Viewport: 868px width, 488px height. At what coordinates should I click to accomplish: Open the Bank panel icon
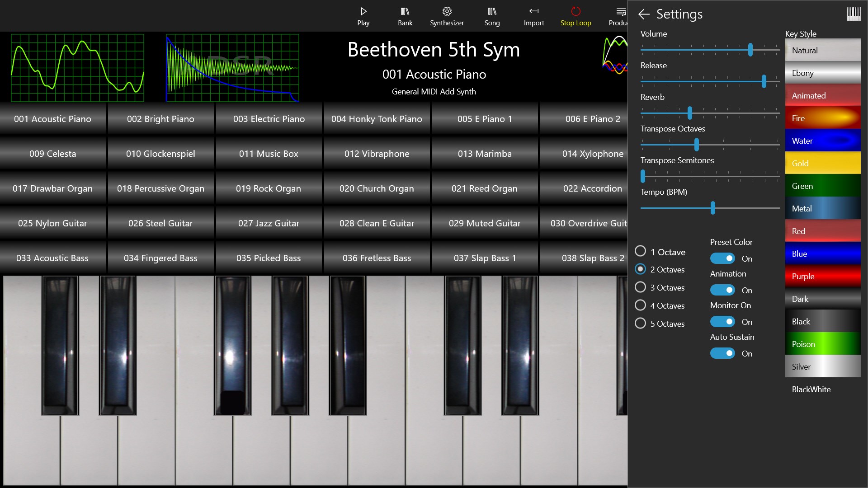click(x=405, y=11)
